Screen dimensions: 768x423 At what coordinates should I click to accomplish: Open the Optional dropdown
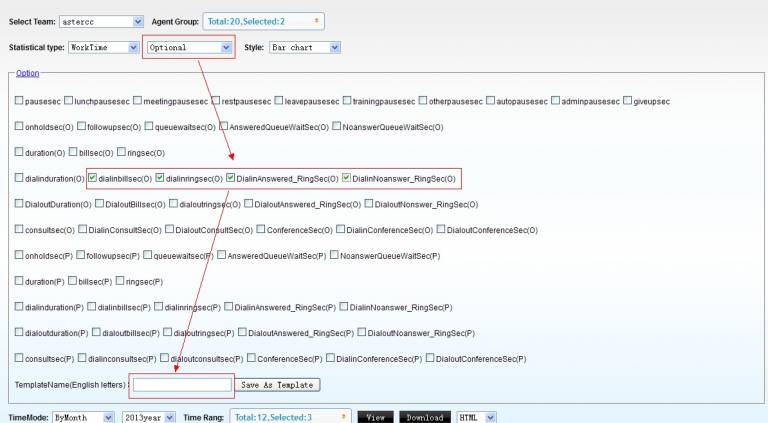[x=189, y=47]
